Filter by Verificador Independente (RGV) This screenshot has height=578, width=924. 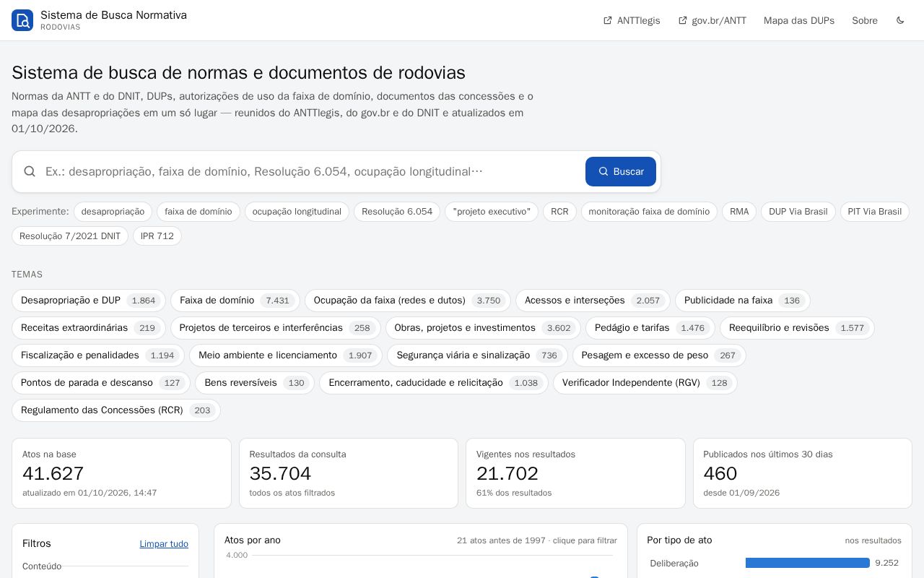pyautogui.click(x=645, y=383)
